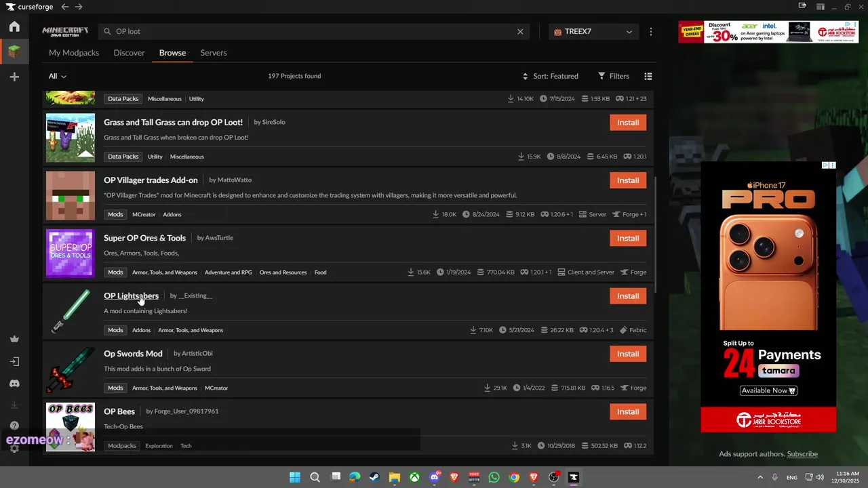Viewport: 868px width, 488px height.
Task: Install Super OP Ores & Tools
Action: click(628, 238)
